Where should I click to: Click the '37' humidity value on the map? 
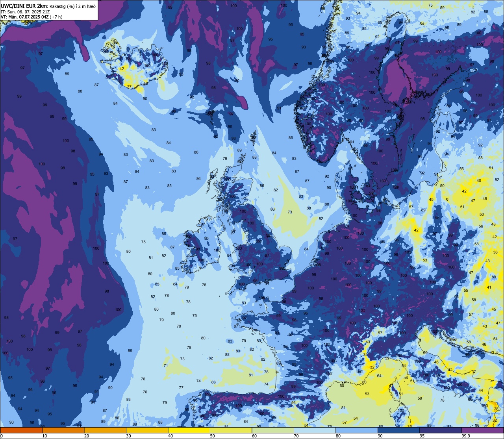click(474, 372)
